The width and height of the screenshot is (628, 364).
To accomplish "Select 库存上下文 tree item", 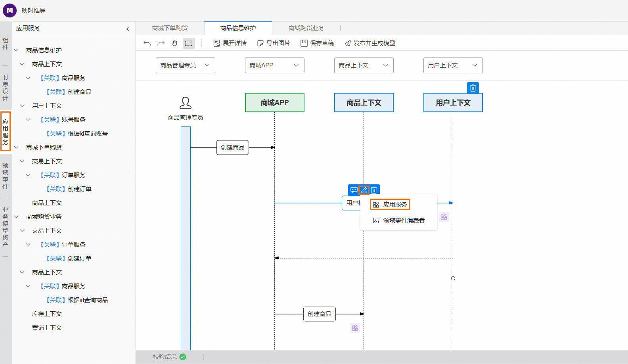I will [47, 314].
